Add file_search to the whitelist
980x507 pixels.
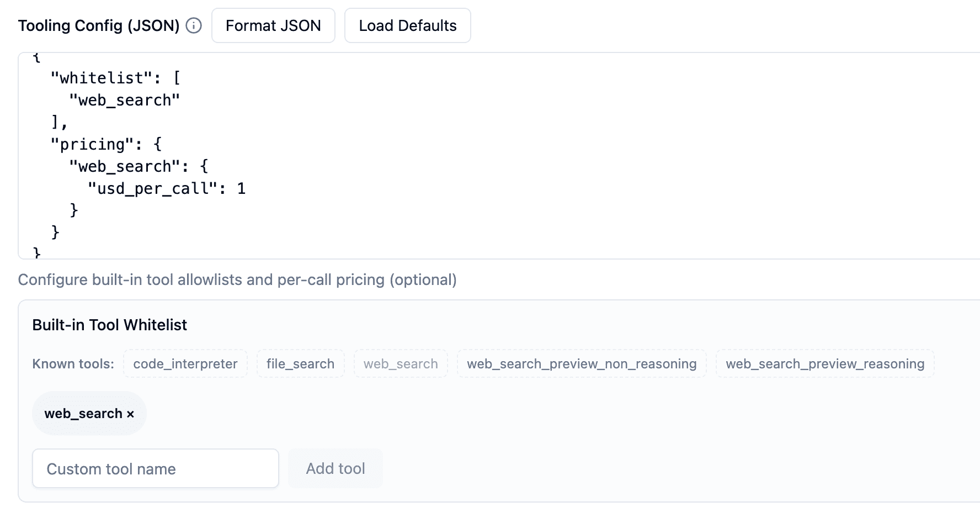300,363
